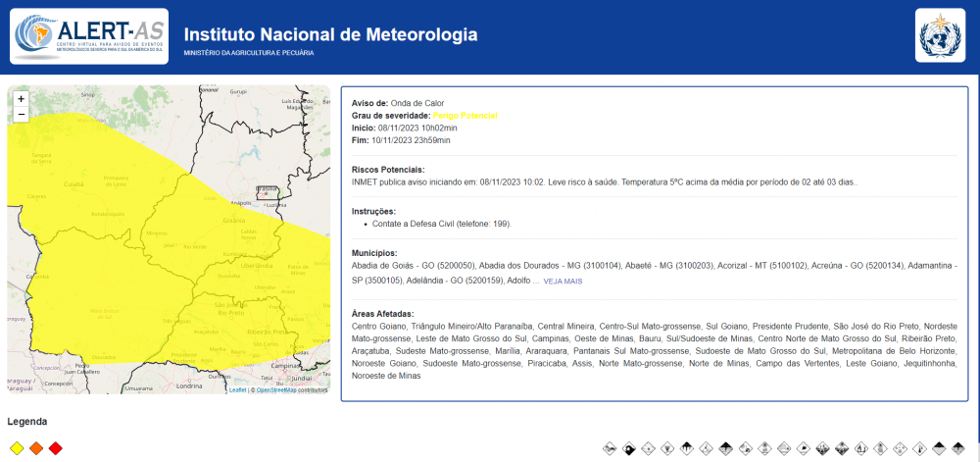Select the tornado funnel diamond hazard icon
Screen dimensions: 980x462
point(667,448)
